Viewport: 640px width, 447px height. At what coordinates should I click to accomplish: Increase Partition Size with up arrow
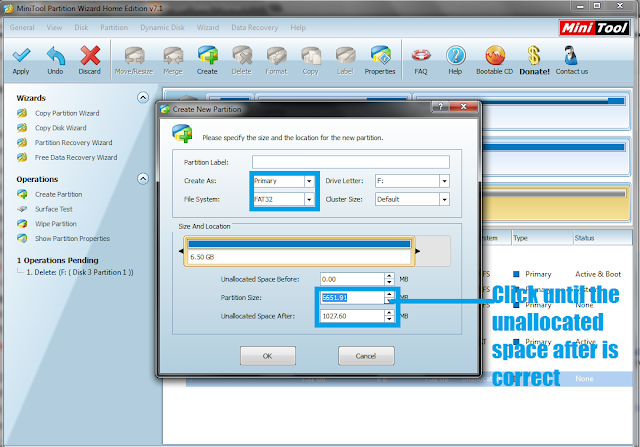pos(389,294)
